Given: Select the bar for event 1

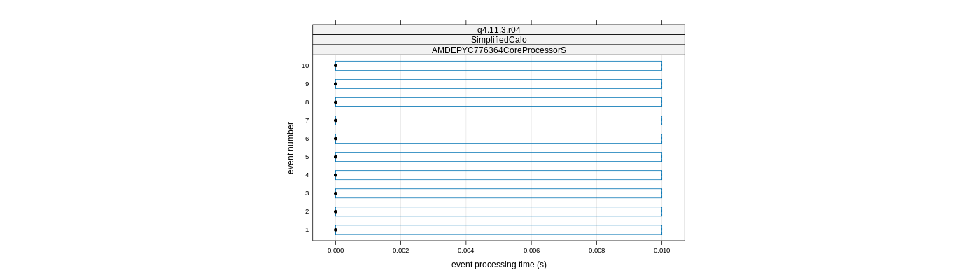Looking at the screenshot, I should coord(498,230).
